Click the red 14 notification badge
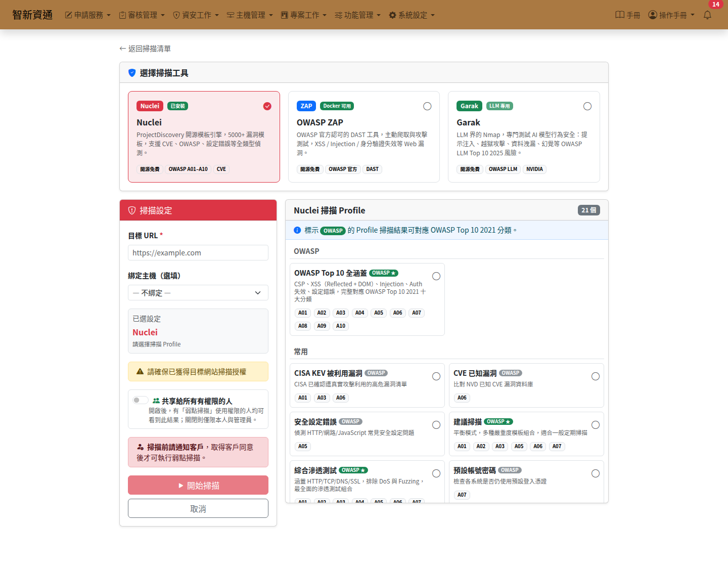 [x=716, y=5]
